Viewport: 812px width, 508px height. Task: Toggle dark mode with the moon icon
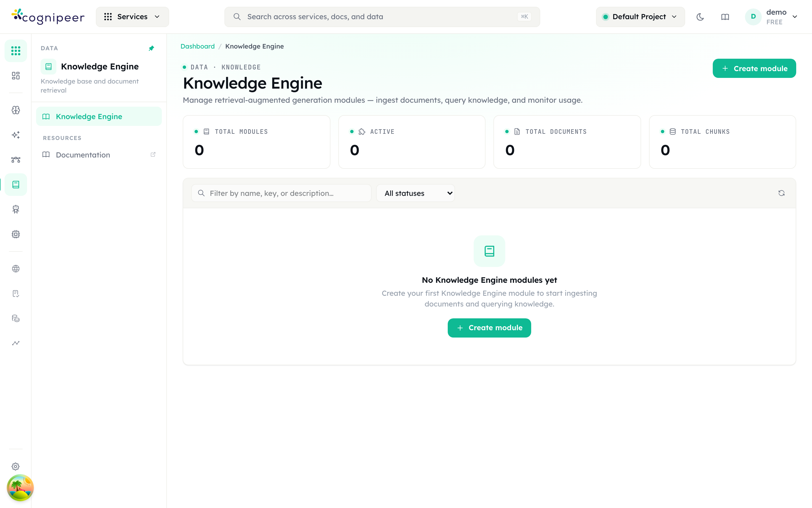coord(700,17)
